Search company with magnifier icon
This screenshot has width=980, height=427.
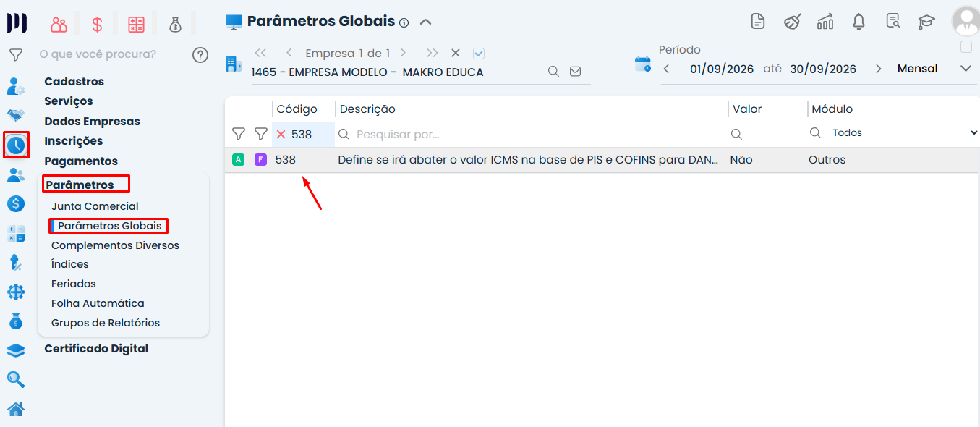click(553, 72)
